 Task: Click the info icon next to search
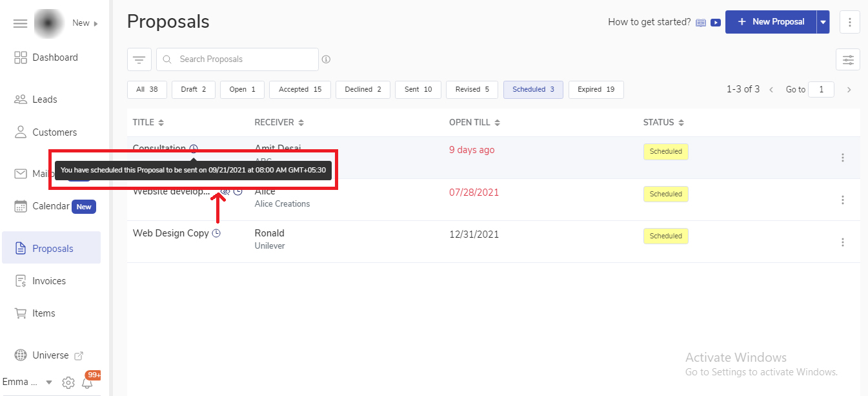[326, 59]
